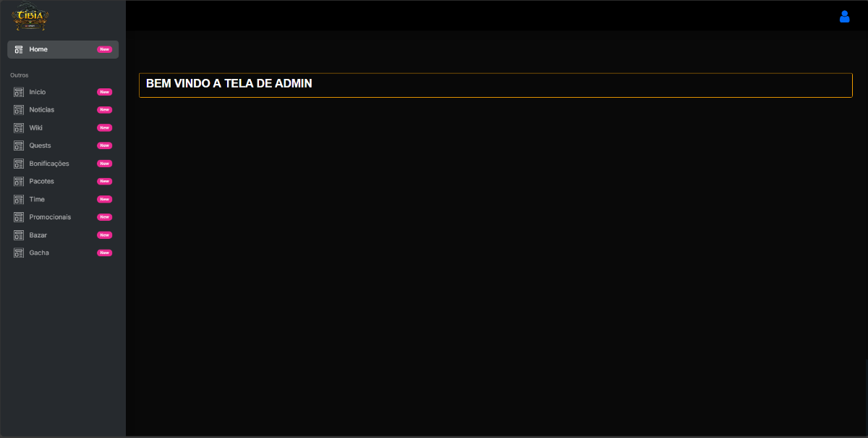Click the New badge beside Gacha
The image size is (868, 438).
[104, 253]
